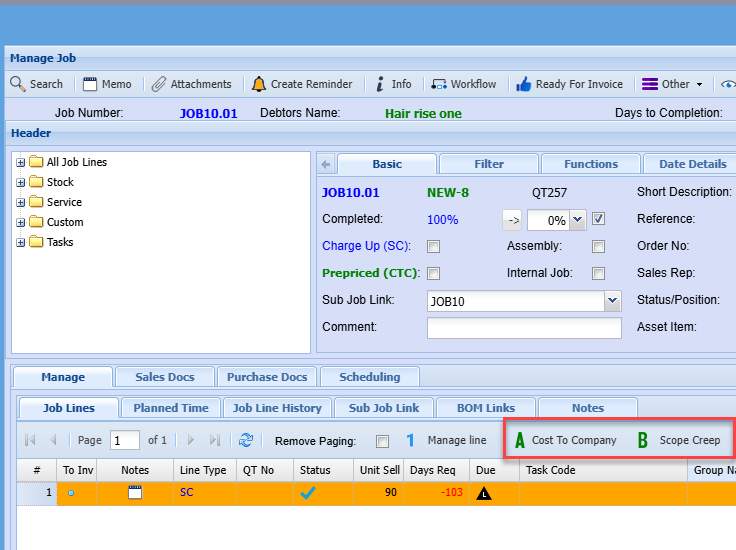Open the Memo notepad icon
Screen dimensions: 736x550
[x=90, y=84]
